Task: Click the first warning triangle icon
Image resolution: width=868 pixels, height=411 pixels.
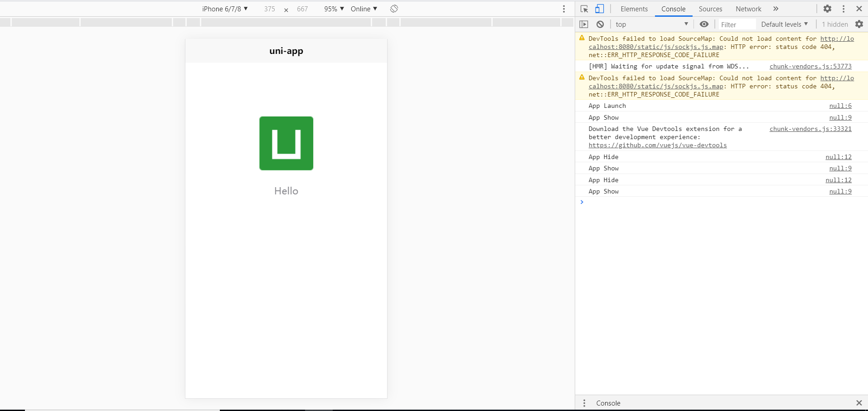Action: [x=582, y=38]
